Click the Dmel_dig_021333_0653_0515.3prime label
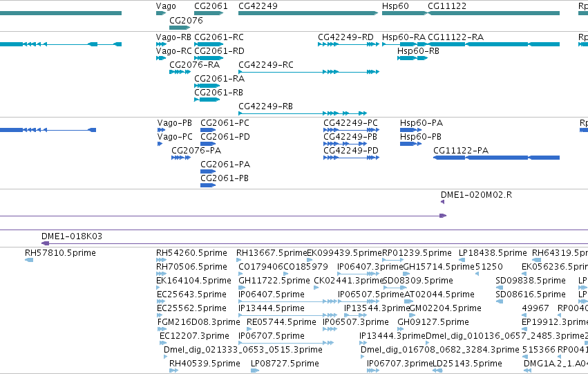 [243, 350]
